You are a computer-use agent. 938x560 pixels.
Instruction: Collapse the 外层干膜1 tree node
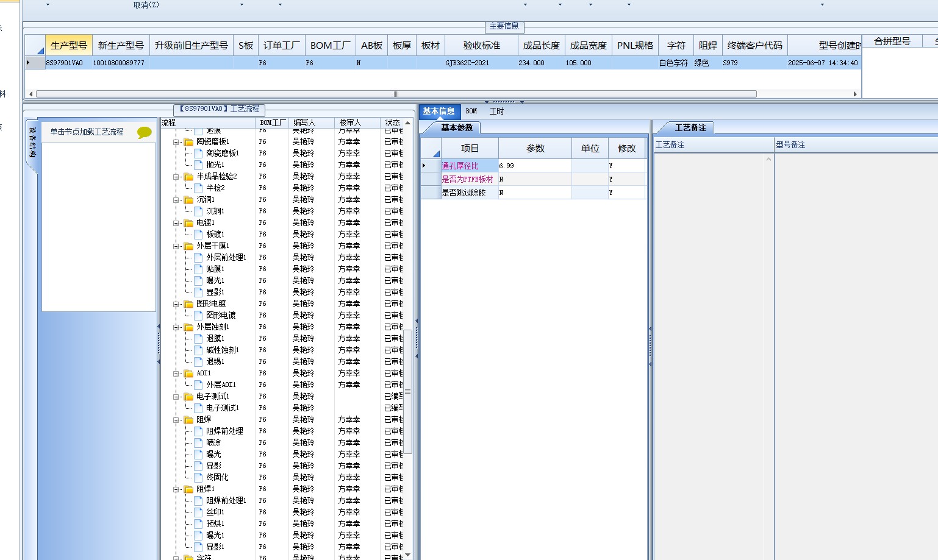176,246
